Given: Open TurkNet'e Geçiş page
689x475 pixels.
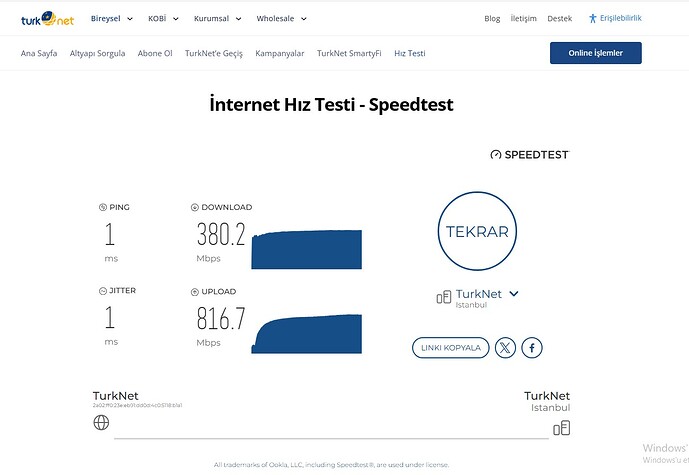Looking at the screenshot, I should pos(214,53).
